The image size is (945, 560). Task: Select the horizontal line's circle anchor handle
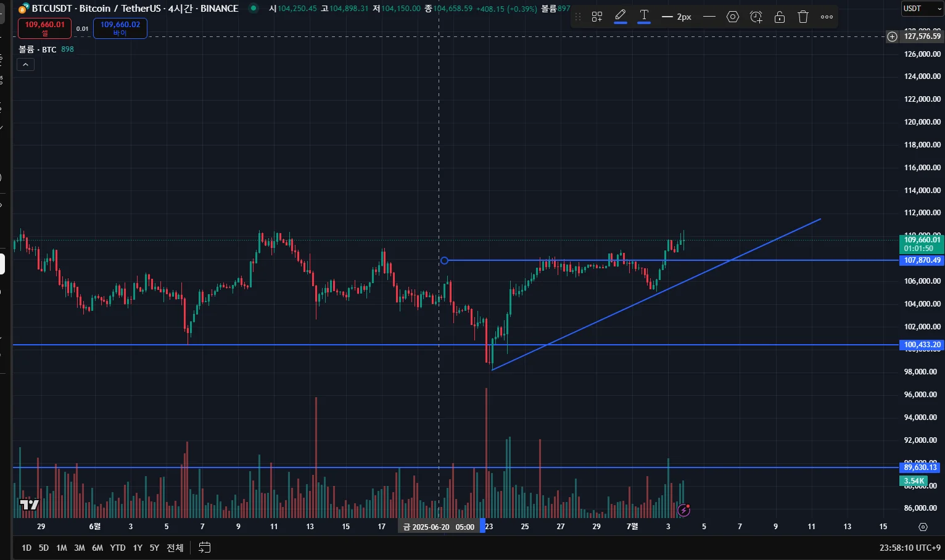[x=444, y=261]
